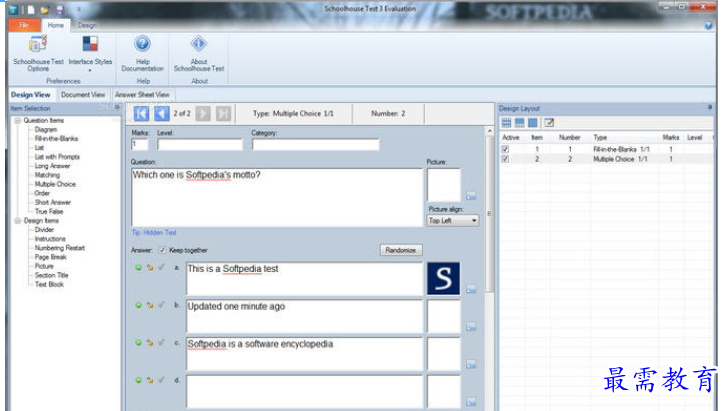Select True False in item tree

click(49, 211)
